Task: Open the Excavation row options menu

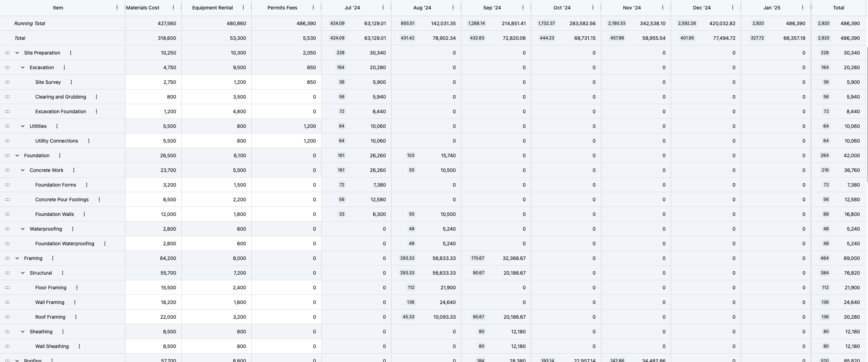Action: pyautogui.click(x=64, y=67)
